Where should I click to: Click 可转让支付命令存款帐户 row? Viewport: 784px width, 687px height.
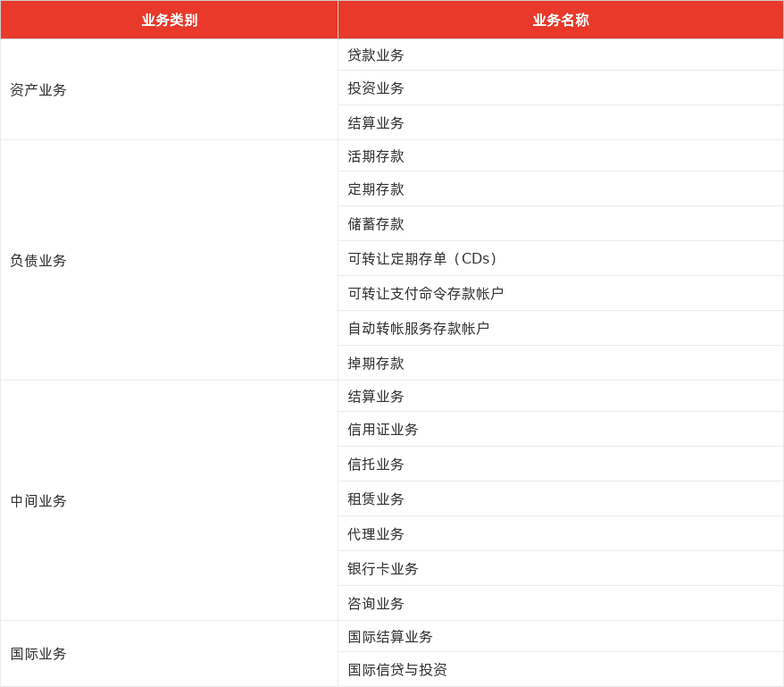[x=561, y=293]
